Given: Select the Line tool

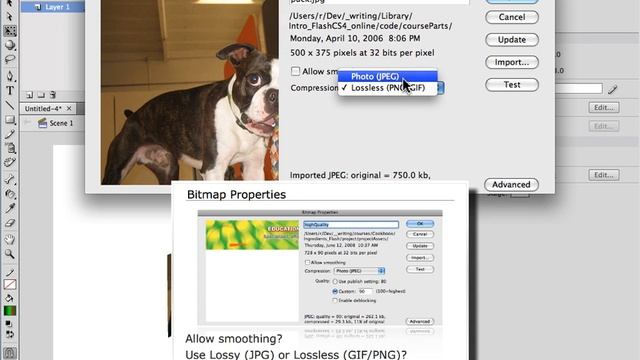Looking at the screenshot, I should click(10, 105).
